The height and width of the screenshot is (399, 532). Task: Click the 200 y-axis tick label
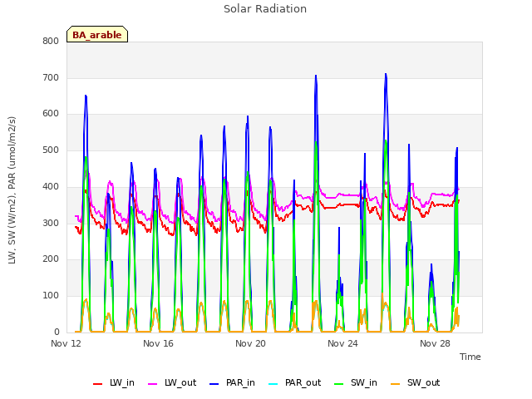51,259
